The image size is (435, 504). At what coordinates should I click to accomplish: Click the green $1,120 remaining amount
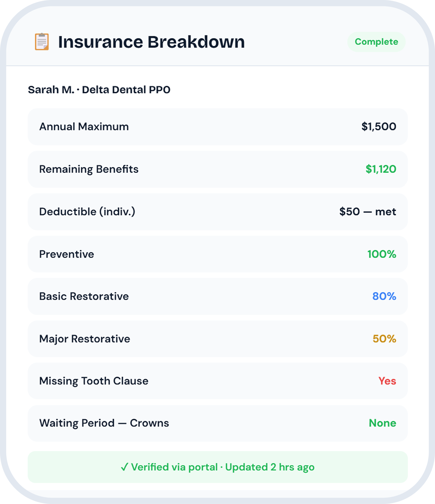(381, 169)
